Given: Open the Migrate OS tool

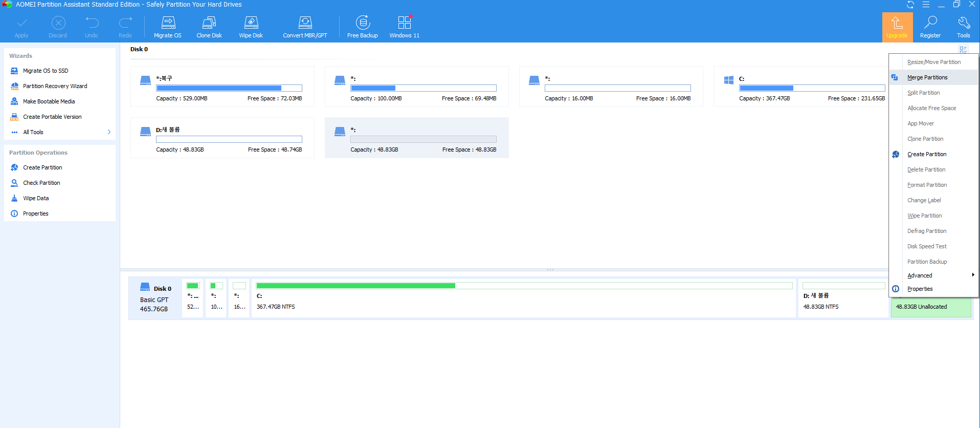Looking at the screenshot, I should pos(168,27).
